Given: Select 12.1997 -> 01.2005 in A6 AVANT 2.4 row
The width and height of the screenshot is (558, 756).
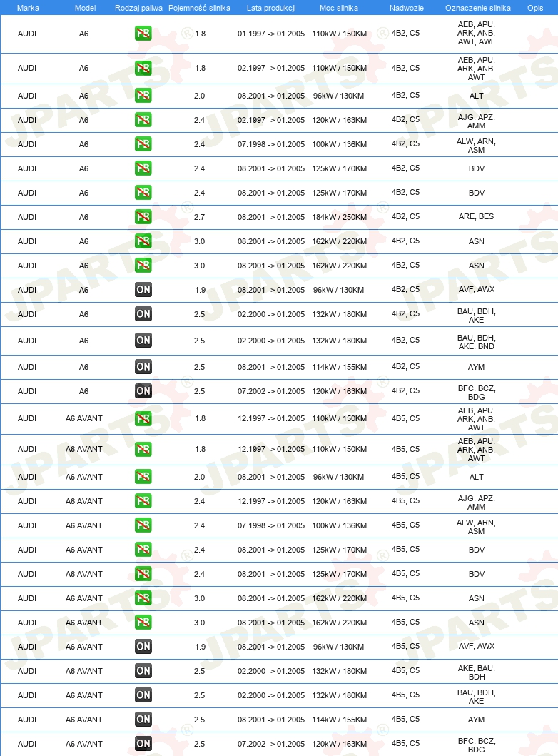Looking at the screenshot, I should [x=271, y=501].
